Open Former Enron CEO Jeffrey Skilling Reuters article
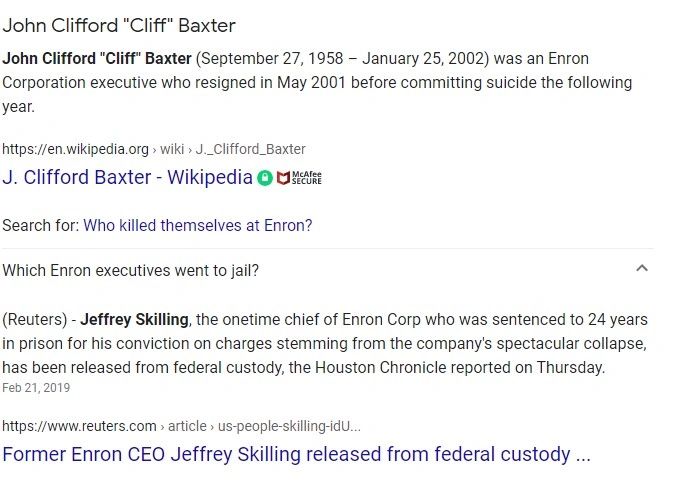674x493 pixels. pos(297,454)
